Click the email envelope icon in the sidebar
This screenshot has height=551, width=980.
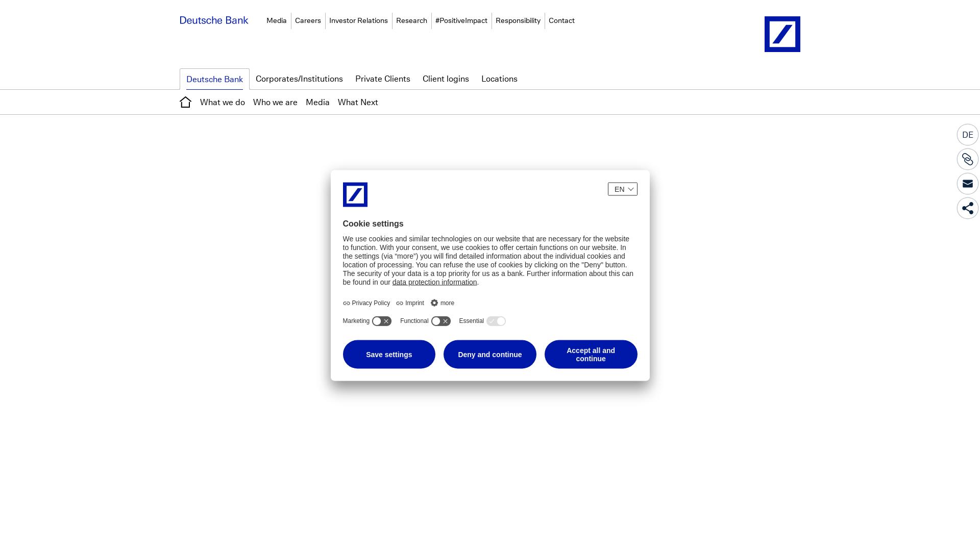point(967,184)
